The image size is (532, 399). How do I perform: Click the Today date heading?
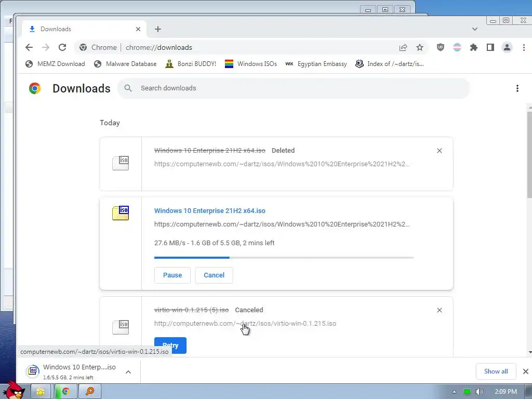pos(110,123)
